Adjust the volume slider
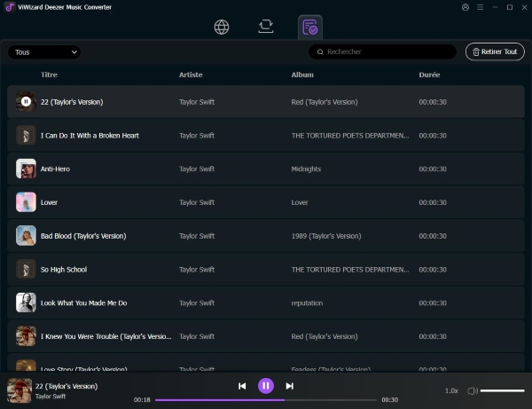532x409 pixels. [x=502, y=391]
